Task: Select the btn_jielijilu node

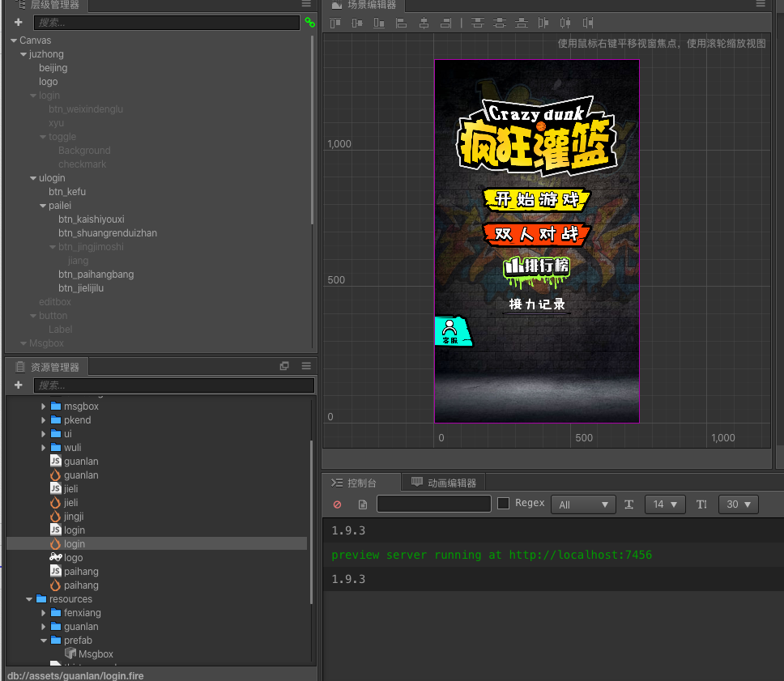Action: [81, 288]
